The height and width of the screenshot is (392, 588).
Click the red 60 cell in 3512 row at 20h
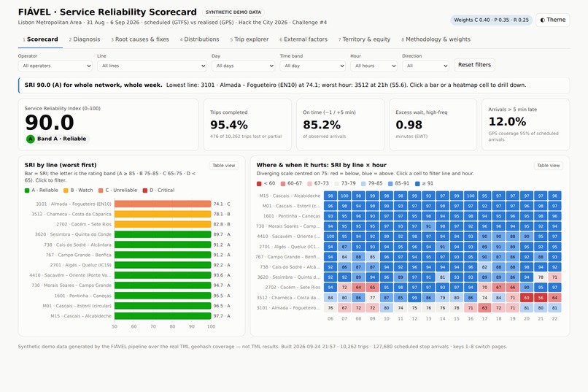click(x=527, y=298)
